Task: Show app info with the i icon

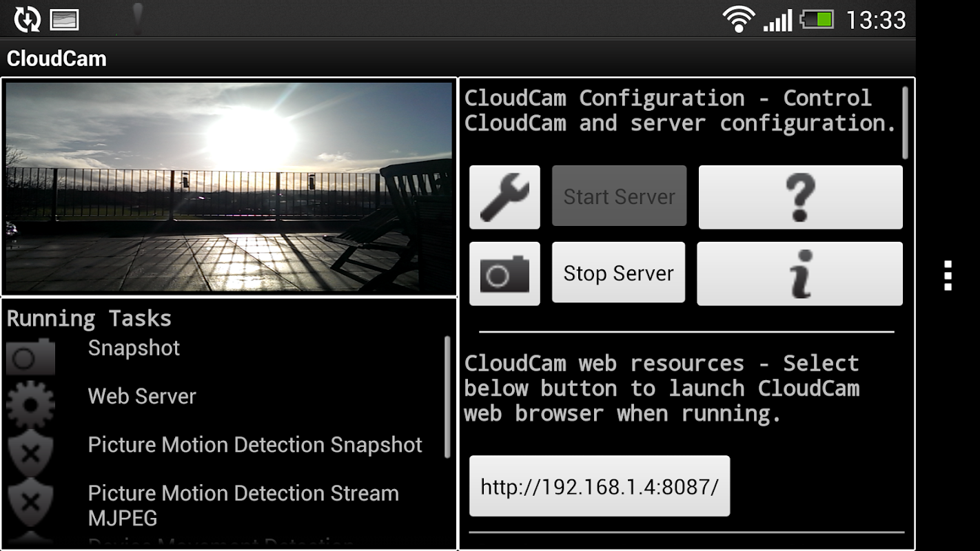Action: [x=799, y=273]
